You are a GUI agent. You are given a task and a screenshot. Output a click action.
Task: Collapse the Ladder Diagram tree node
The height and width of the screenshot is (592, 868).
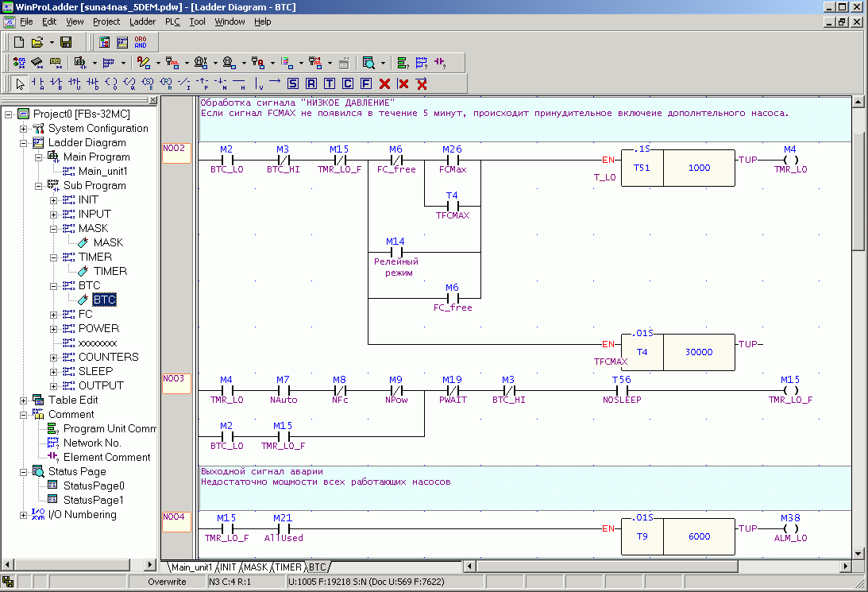click(23, 143)
